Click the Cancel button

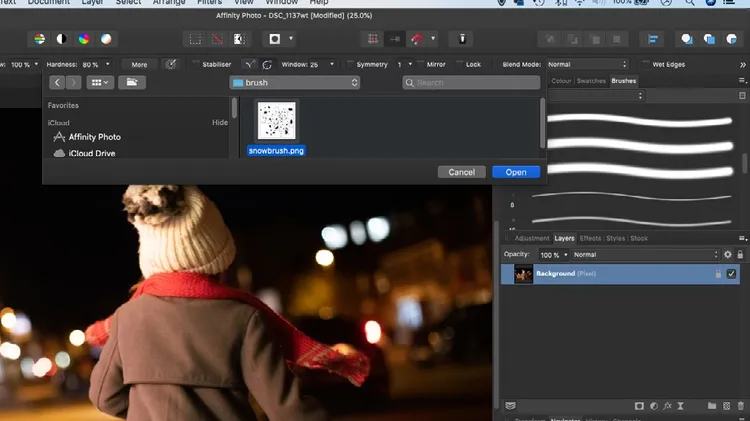(462, 172)
